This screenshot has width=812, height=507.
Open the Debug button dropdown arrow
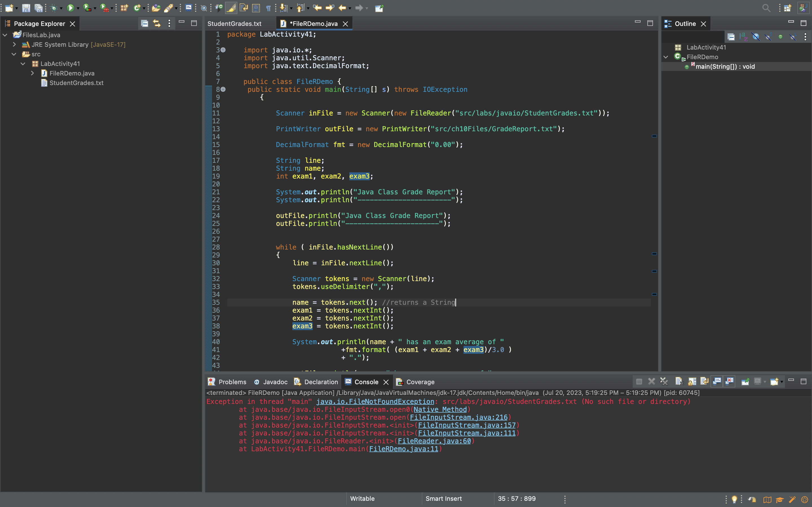pyautogui.click(x=61, y=8)
